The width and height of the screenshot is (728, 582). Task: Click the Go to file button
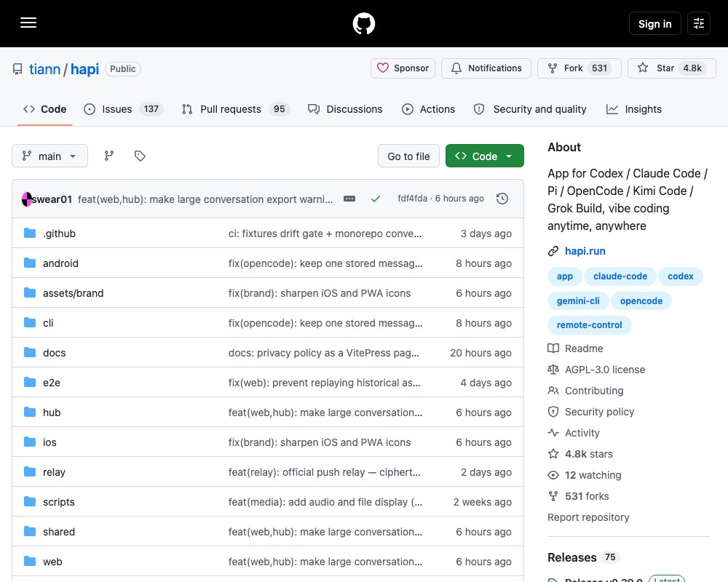pos(408,156)
